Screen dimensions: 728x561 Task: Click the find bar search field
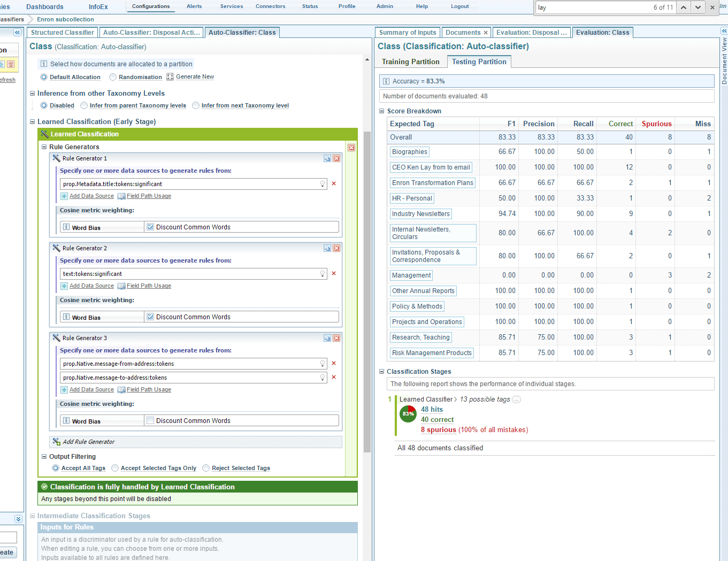[x=594, y=7]
